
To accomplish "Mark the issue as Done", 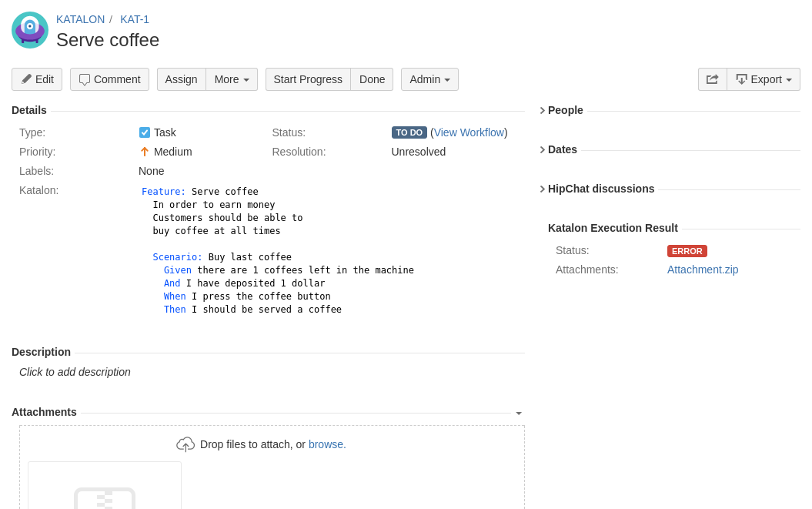I will click(x=372, y=79).
